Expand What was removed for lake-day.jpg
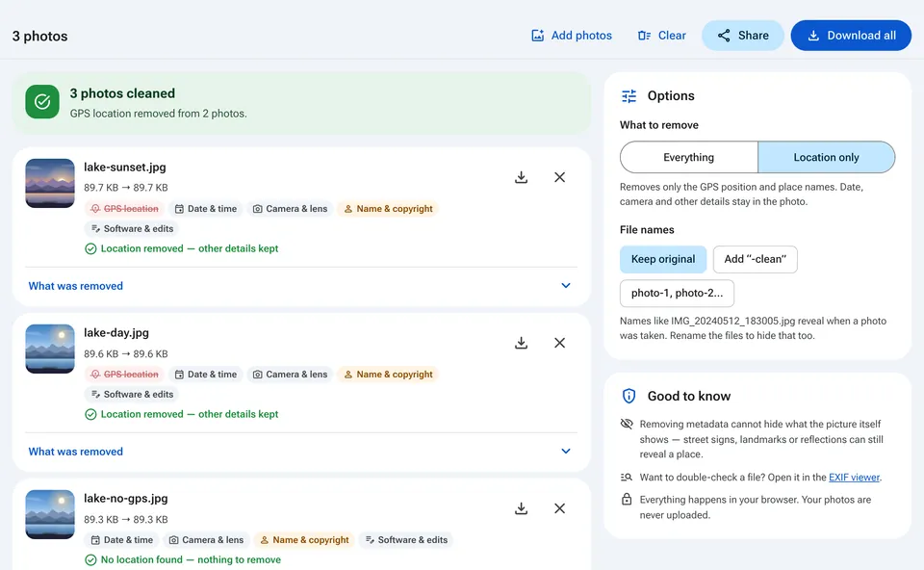This screenshot has width=924, height=570. 301,452
